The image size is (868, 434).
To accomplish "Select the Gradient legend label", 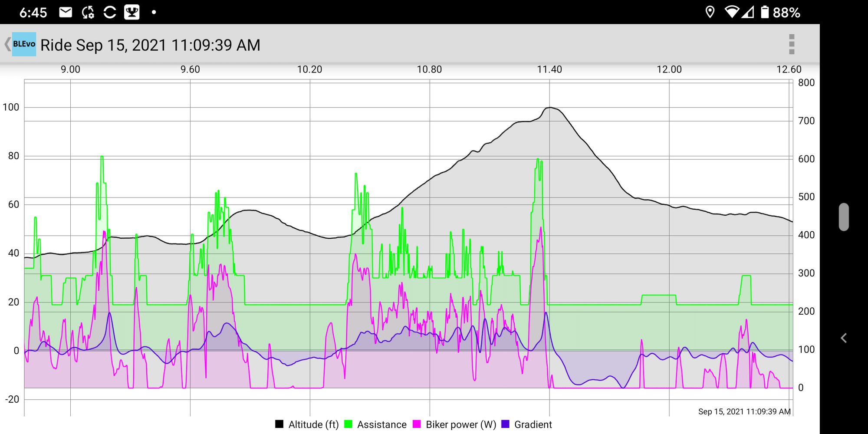I will coord(533,424).
